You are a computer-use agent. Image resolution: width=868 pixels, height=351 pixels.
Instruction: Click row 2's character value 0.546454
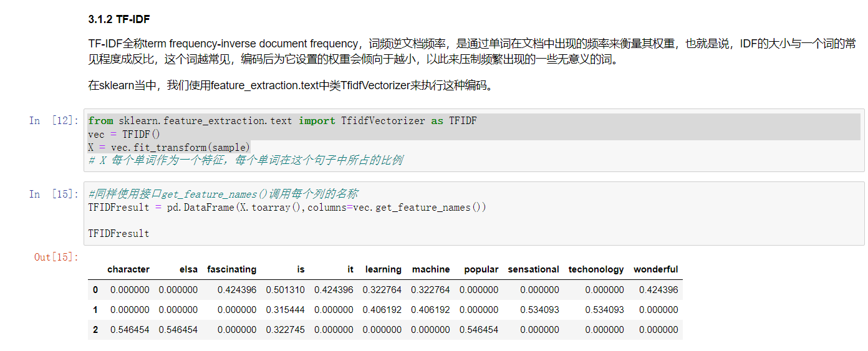(130, 330)
